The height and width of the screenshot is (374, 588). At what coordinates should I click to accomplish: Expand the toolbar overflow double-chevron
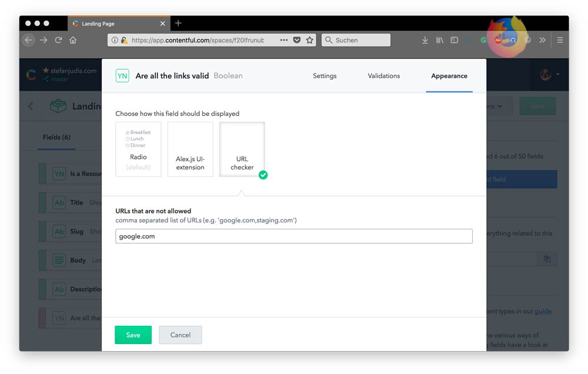(542, 40)
